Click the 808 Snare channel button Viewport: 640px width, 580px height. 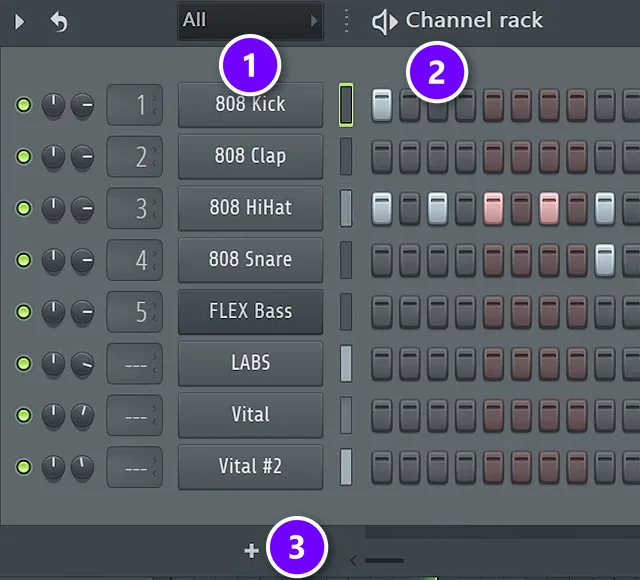[250, 260]
